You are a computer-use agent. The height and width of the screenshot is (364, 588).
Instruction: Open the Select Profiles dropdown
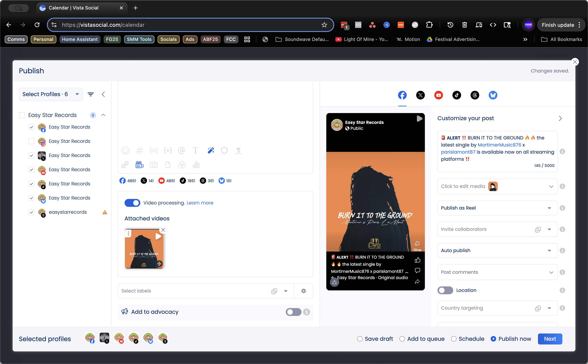(x=51, y=94)
